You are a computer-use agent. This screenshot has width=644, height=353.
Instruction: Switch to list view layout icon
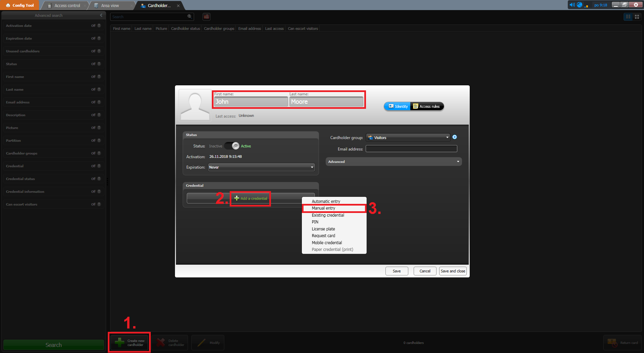click(628, 17)
